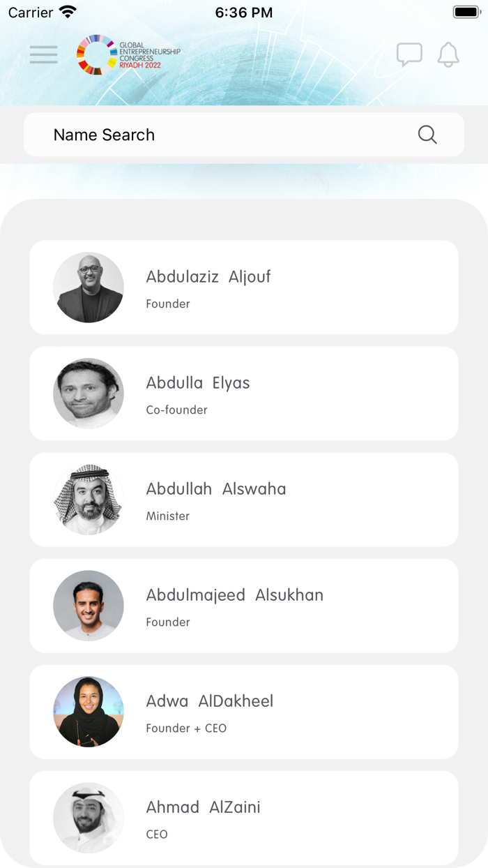Select Adwa AlDakheel, Founder + CEO
488x868 pixels.
pyautogui.click(x=244, y=712)
